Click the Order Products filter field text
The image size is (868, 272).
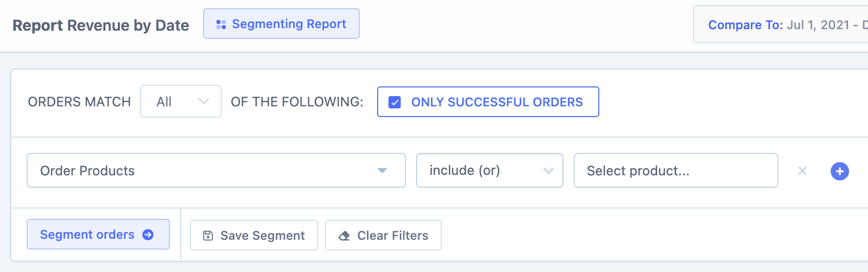88,171
